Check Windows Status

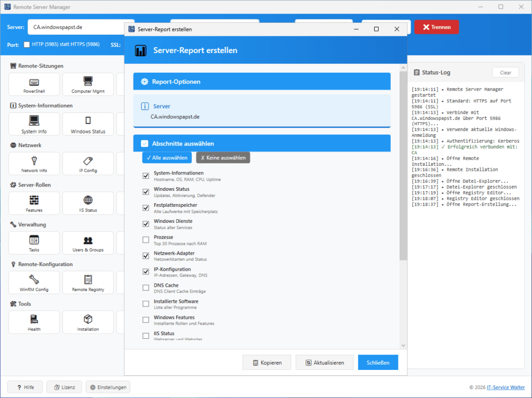88,124
